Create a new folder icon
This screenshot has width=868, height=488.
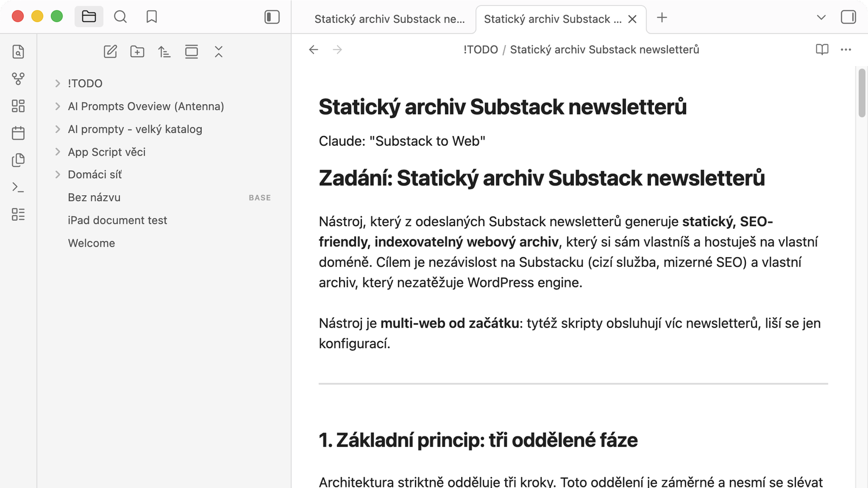coord(137,52)
